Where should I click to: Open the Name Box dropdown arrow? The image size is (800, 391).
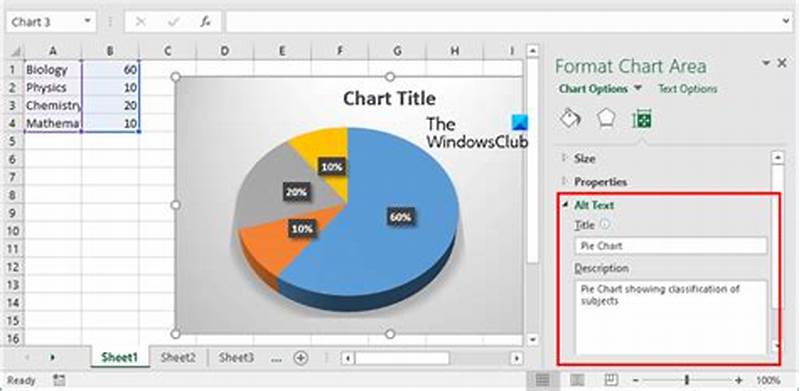[87, 21]
